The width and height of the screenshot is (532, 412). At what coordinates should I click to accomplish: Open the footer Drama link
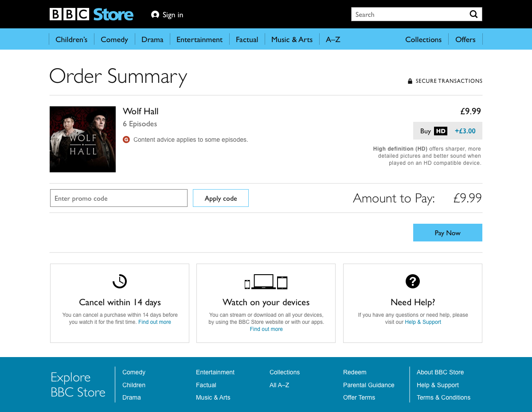pos(132,397)
